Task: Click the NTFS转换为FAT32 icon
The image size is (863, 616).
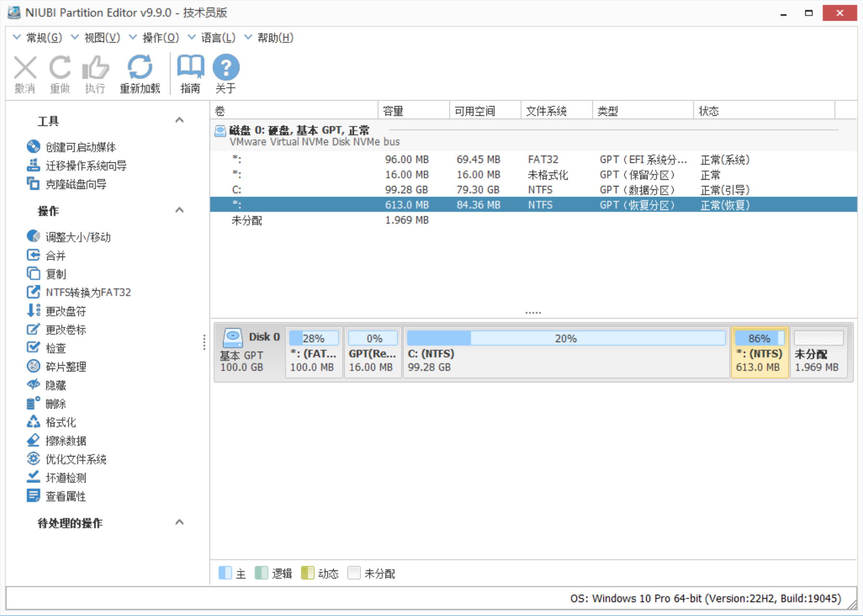Action: coord(33,292)
